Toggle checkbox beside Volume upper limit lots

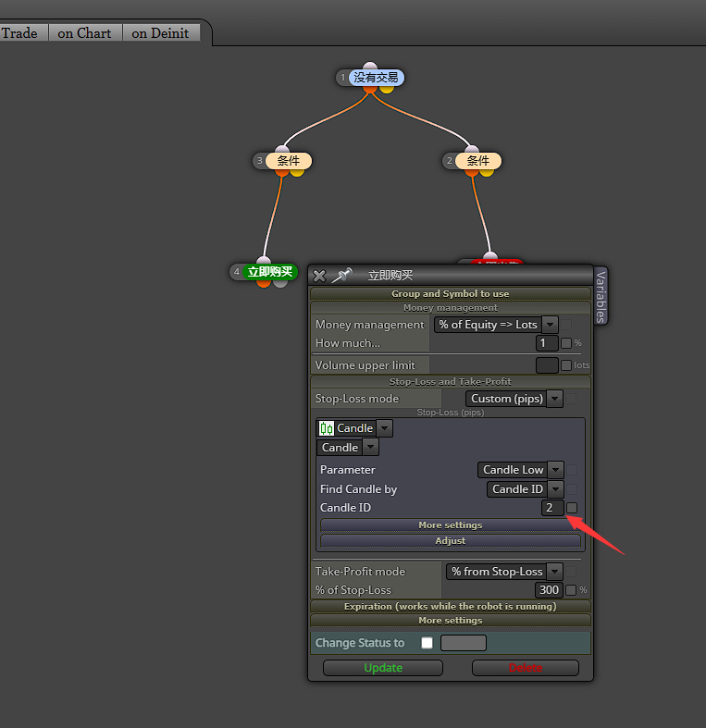[x=566, y=365]
